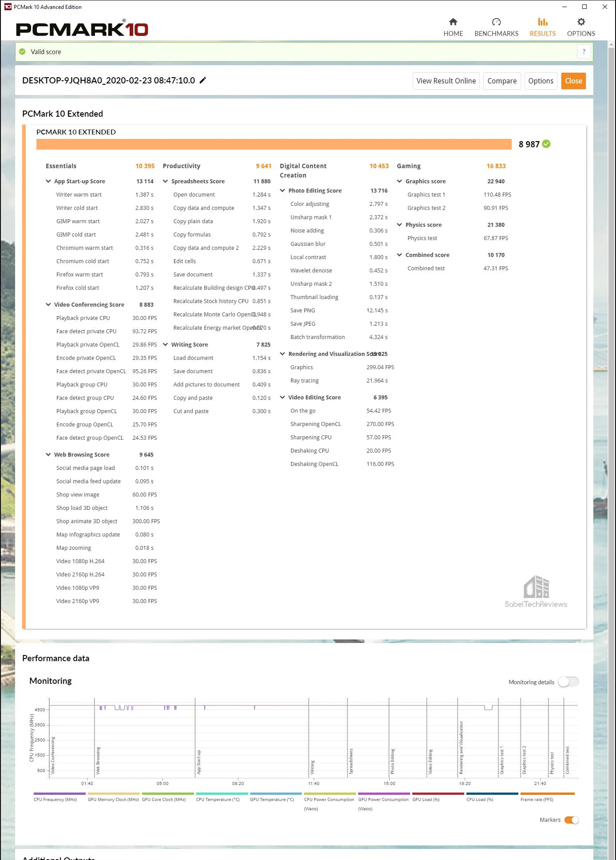Screen dimensions: 616x860
Task: Click the window title bar app icon
Action: coord(8,7)
